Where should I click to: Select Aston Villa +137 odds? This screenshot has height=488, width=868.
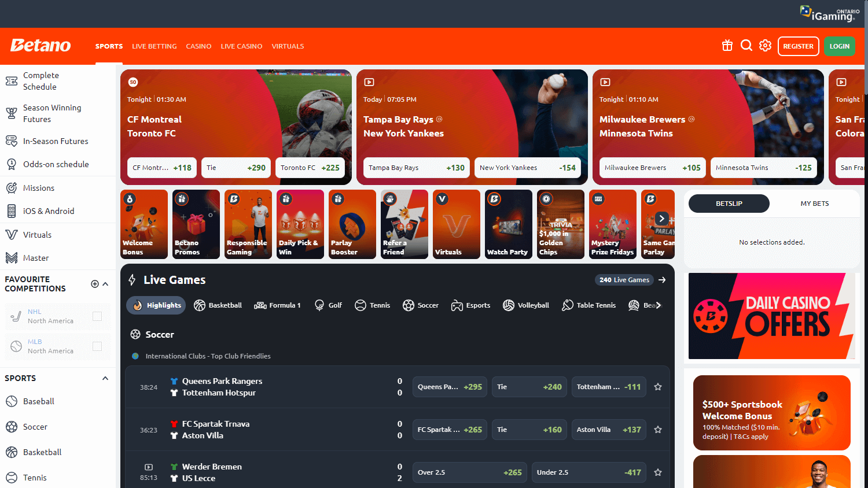(609, 430)
